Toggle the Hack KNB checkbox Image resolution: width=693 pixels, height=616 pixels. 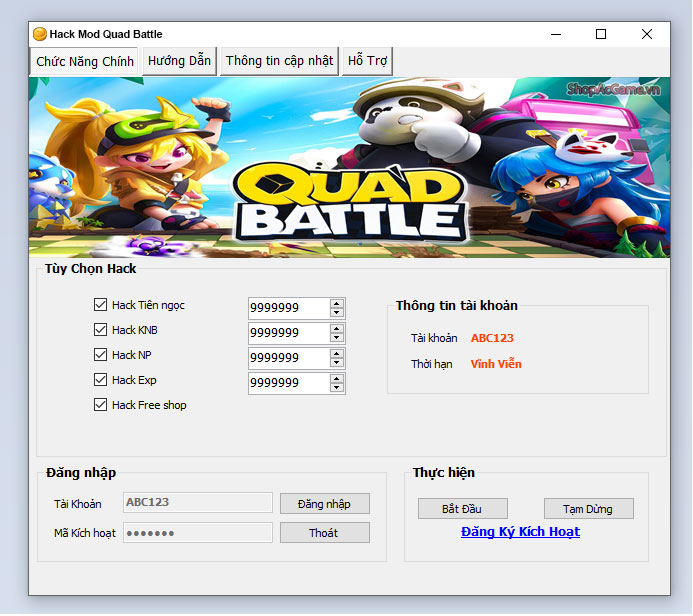[x=100, y=330]
